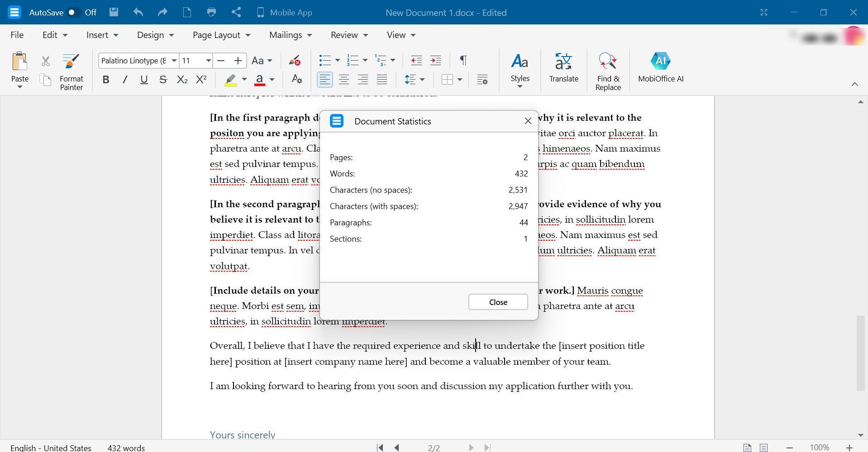868x452 pixels.
Task: Apply the yellow highlight color
Action: click(x=231, y=80)
